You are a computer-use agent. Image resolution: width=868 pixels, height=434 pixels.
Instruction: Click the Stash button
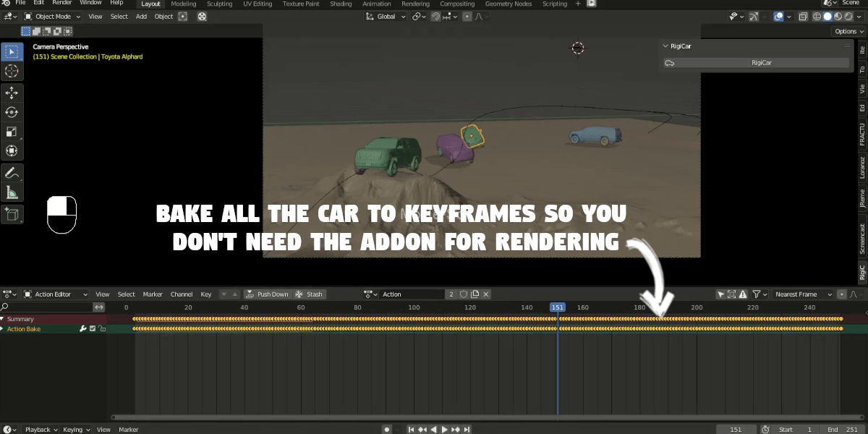point(310,294)
